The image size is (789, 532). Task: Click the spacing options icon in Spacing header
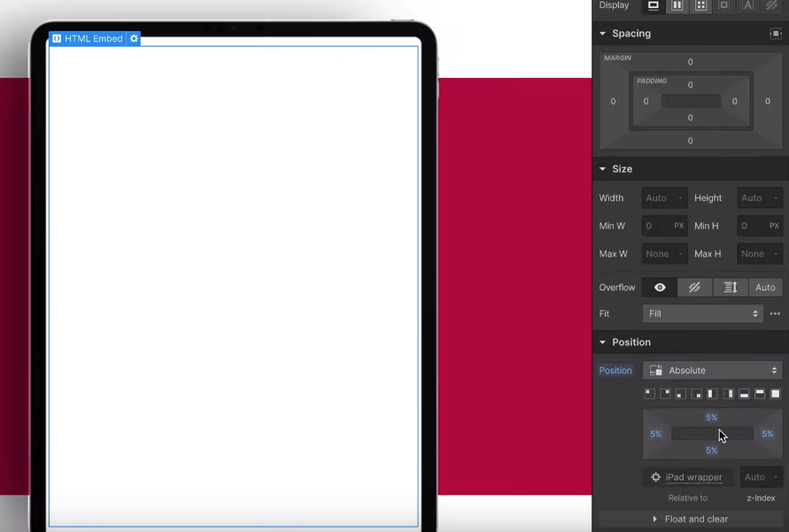click(776, 34)
